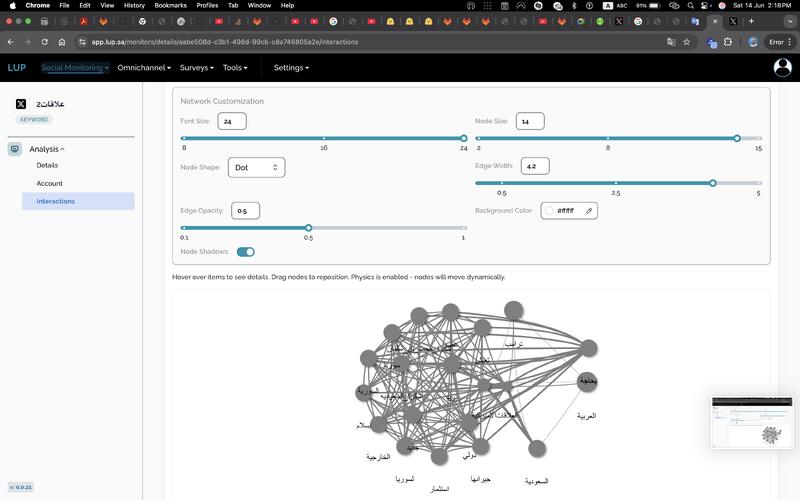Click the KEYWORD badge
This screenshot has height=500, width=800.
(34, 119)
